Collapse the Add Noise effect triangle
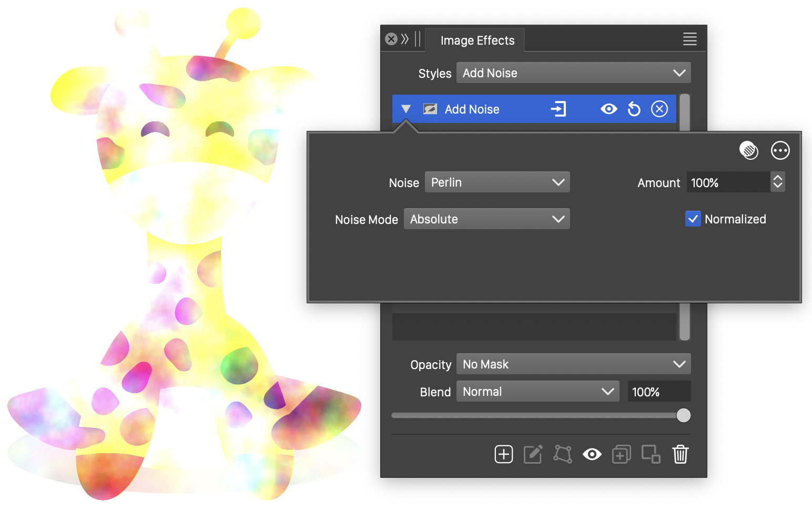Image resolution: width=812 pixels, height=512 pixels. tap(405, 109)
